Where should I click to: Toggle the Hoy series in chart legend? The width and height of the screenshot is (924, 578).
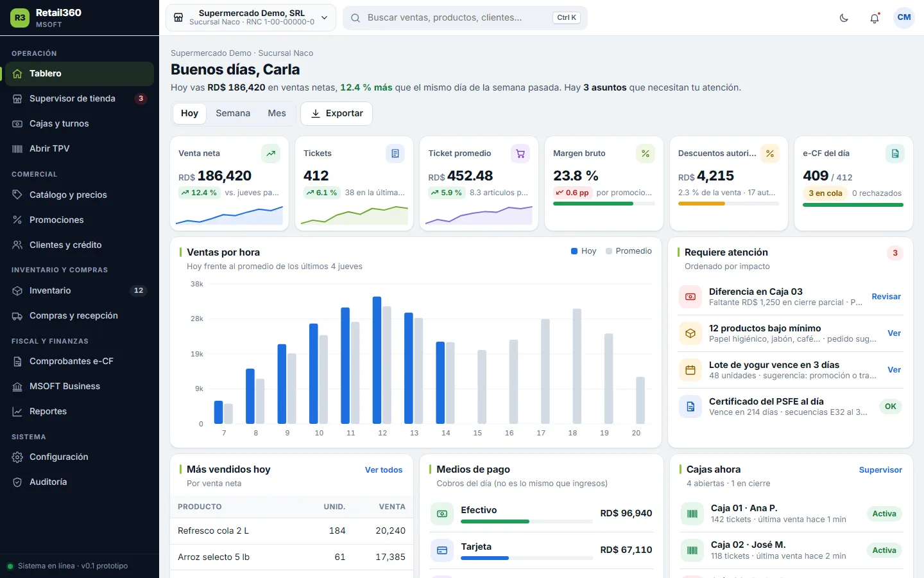pos(584,251)
